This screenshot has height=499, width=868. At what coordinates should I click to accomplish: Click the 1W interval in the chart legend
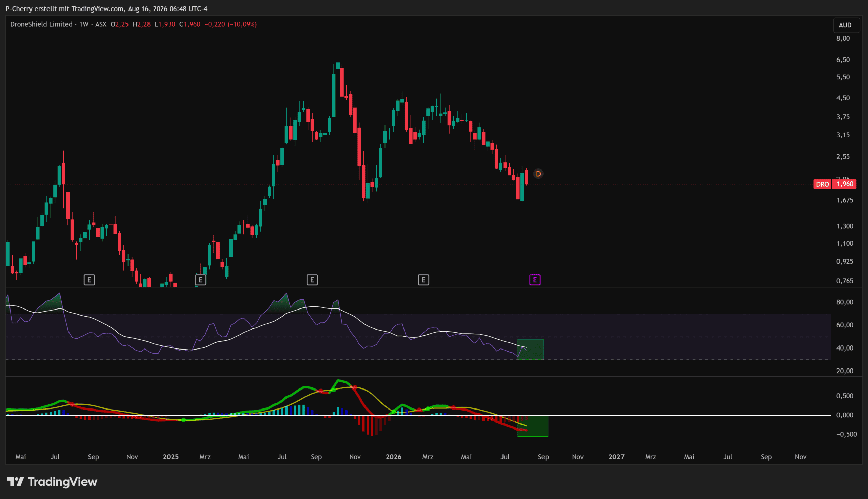click(84, 24)
